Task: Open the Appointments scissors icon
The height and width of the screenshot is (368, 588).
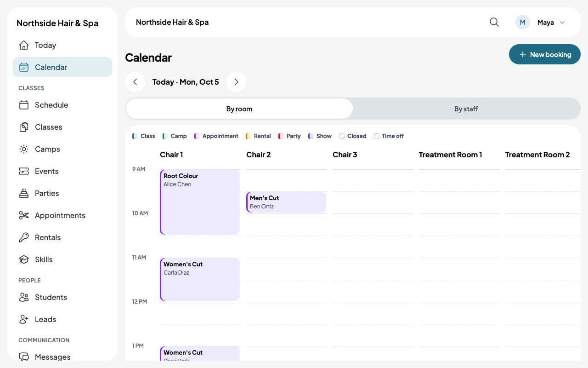Action: click(24, 215)
